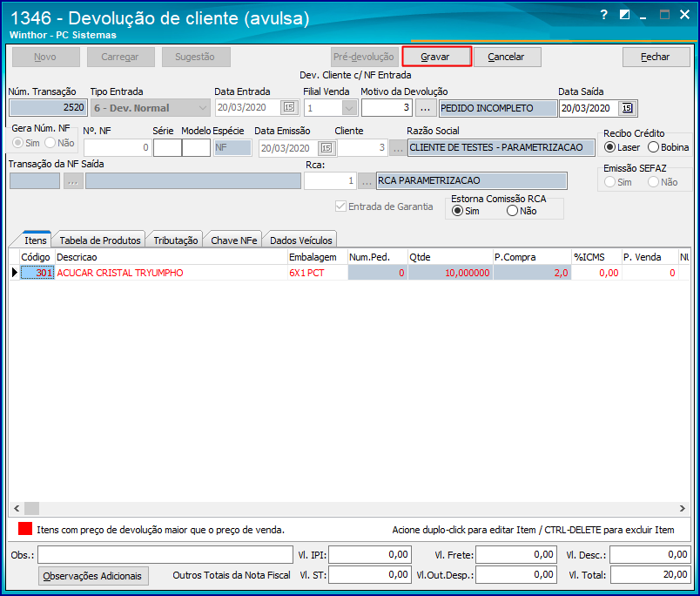Open the Data Emissão calendar picker

tap(326, 148)
